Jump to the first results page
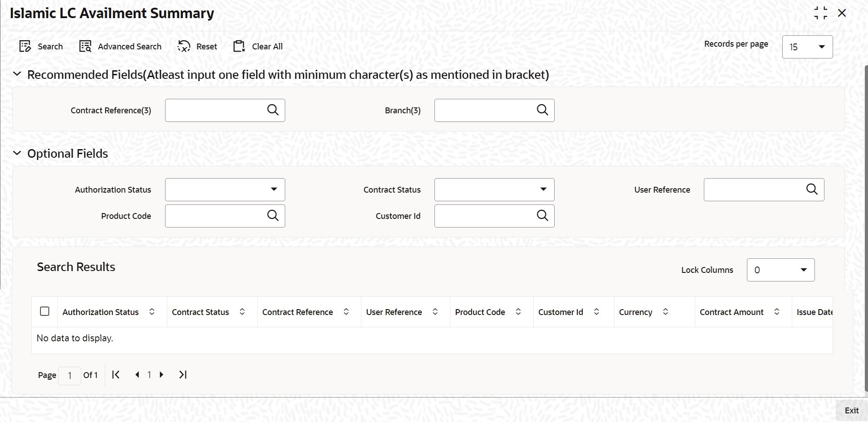The image size is (868, 422). [x=116, y=375]
